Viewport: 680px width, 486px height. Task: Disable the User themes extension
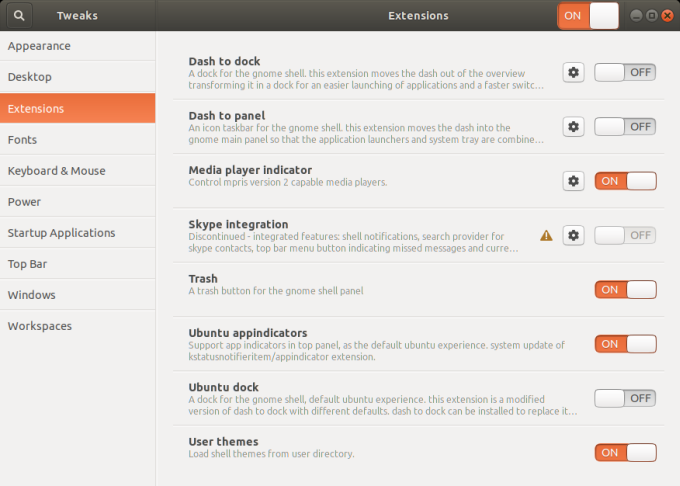click(625, 453)
